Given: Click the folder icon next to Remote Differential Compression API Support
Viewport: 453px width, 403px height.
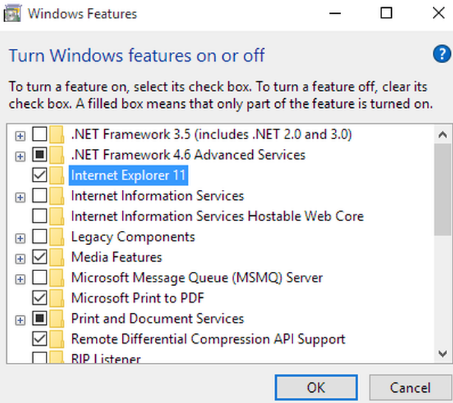Looking at the screenshot, I should pos(57,339).
